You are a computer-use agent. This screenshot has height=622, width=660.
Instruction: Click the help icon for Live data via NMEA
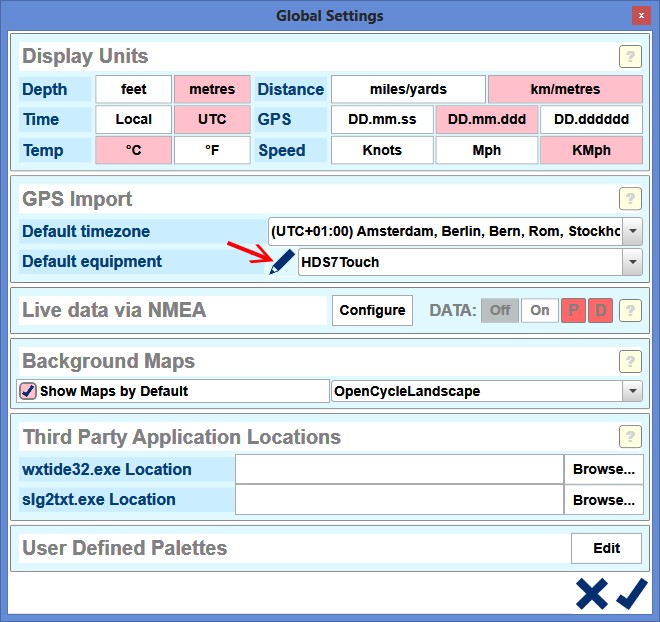(629, 310)
